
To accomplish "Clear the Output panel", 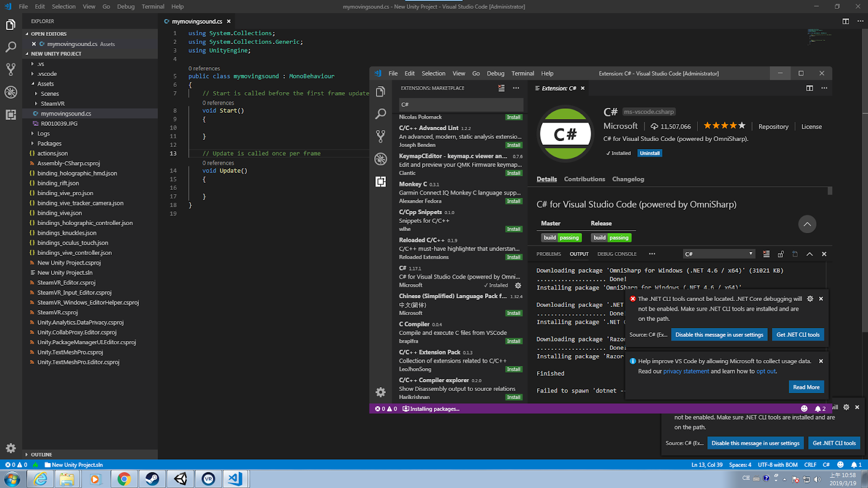I will (x=766, y=254).
